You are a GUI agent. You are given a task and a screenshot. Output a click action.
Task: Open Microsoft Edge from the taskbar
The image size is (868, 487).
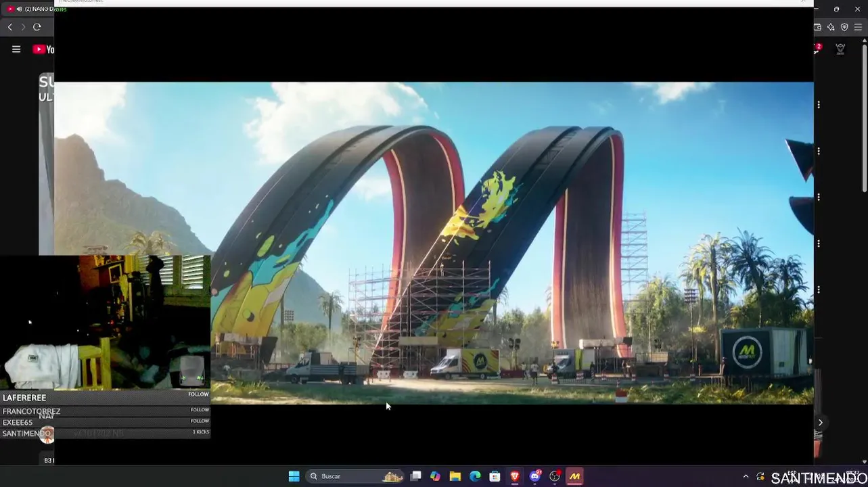pyautogui.click(x=475, y=476)
